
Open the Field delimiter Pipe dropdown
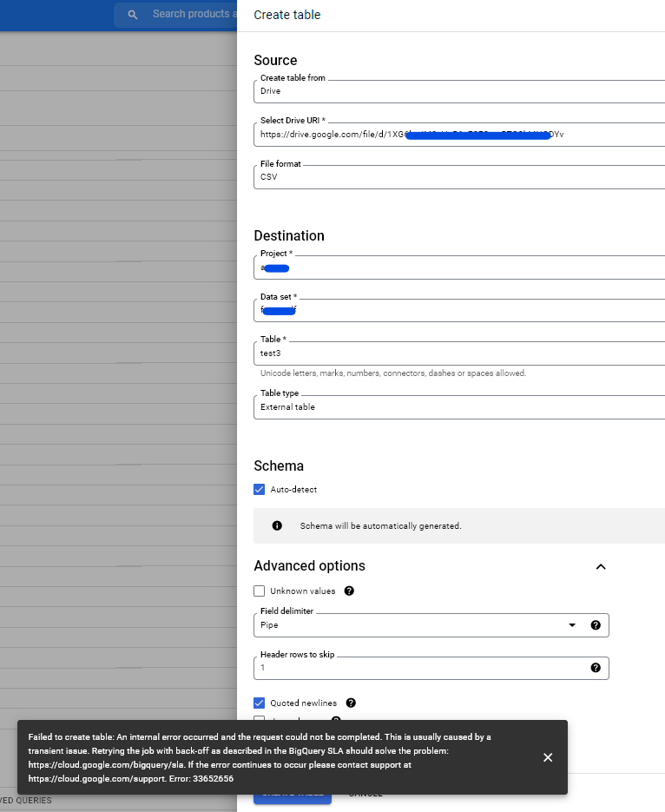pyautogui.click(x=431, y=625)
